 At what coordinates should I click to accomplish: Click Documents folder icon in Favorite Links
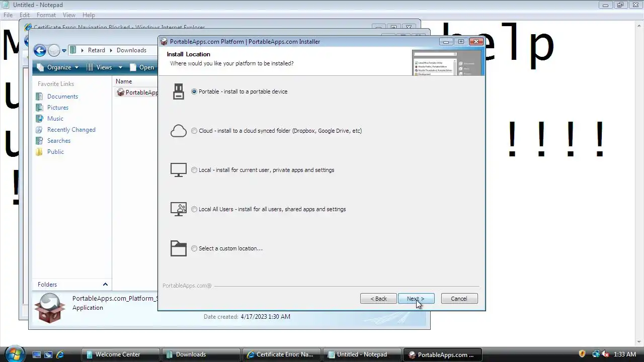pyautogui.click(x=39, y=97)
